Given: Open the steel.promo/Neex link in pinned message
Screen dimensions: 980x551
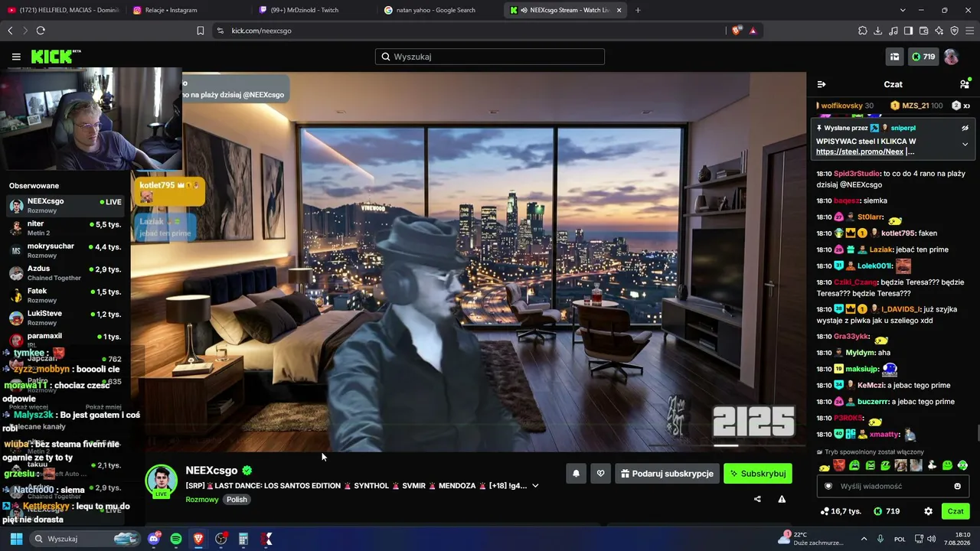Looking at the screenshot, I should click(859, 152).
